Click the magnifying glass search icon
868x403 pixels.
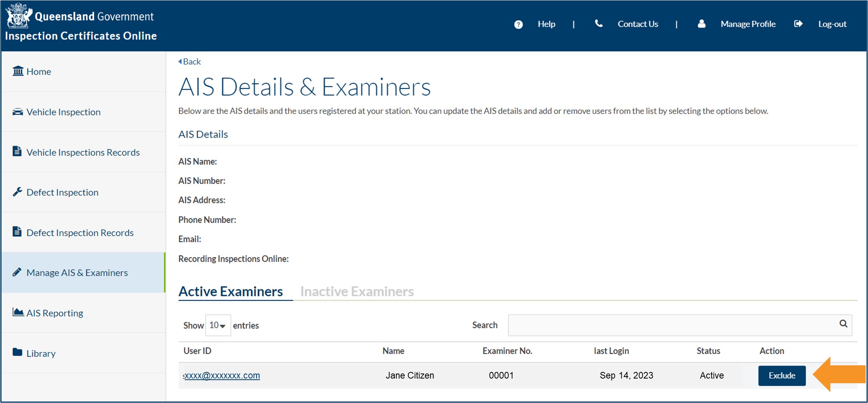[x=843, y=325]
